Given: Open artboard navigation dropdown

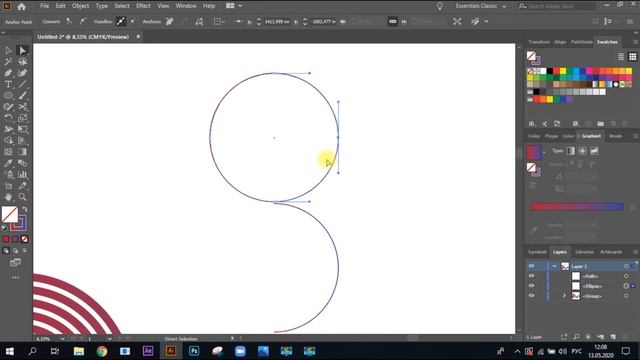Looking at the screenshot, I should (x=109, y=339).
